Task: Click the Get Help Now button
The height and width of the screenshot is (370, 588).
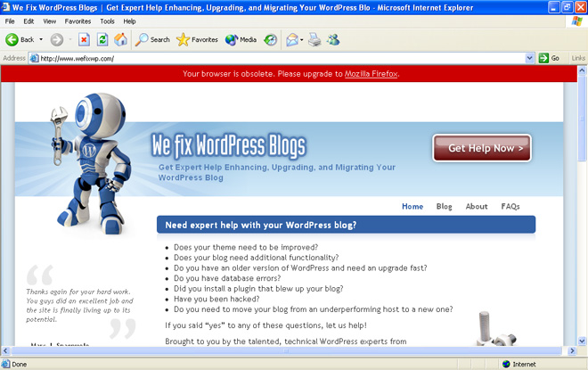Action: [x=482, y=148]
